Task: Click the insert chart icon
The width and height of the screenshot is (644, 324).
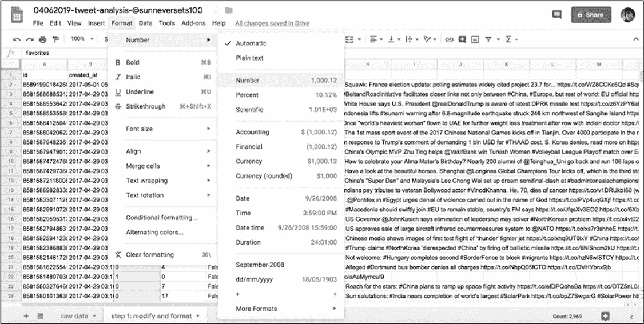Action: coord(474,39)
